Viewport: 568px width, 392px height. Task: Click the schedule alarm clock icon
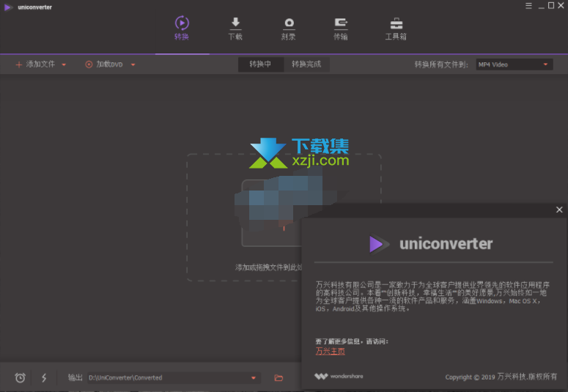21,377
